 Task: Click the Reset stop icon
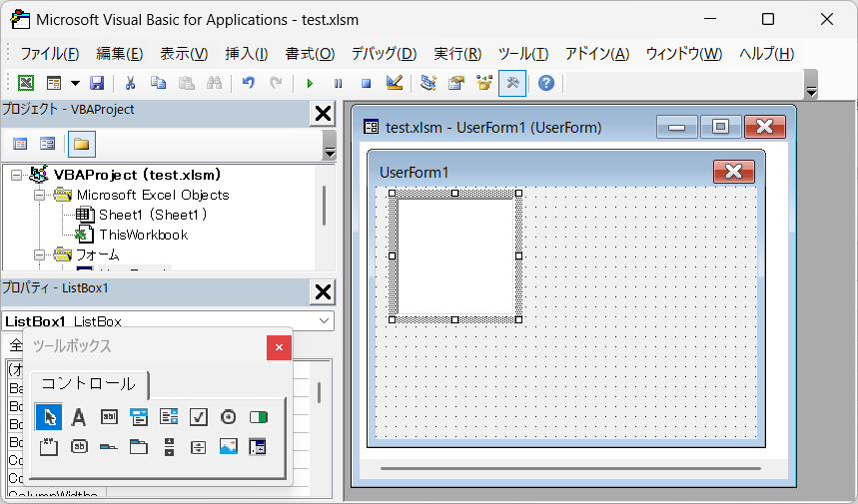(366, 83)
